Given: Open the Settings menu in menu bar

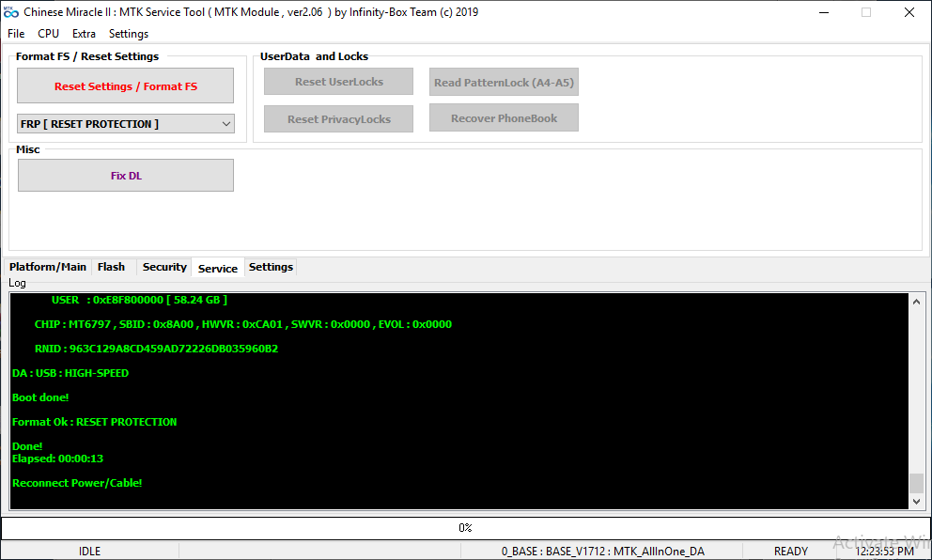Looking at the screenshot, I should tap(129, 34).
